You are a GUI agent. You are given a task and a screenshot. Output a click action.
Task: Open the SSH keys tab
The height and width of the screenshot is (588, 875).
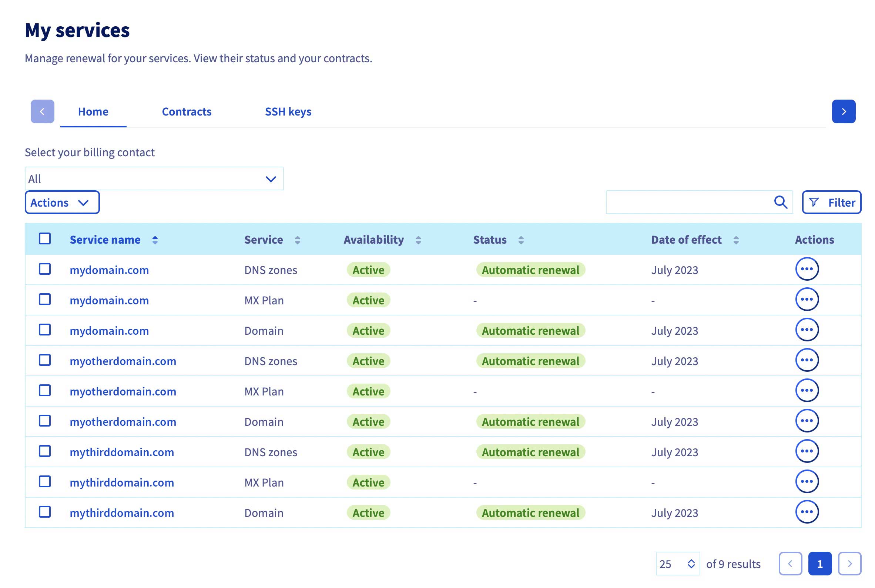pyautogui.click(x=288, y=112)
